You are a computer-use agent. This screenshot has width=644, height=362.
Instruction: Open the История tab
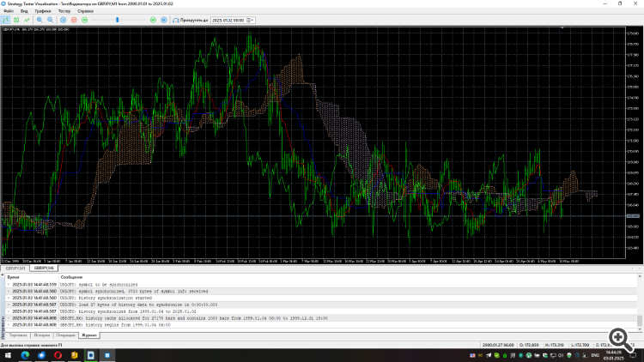point(42,335)
